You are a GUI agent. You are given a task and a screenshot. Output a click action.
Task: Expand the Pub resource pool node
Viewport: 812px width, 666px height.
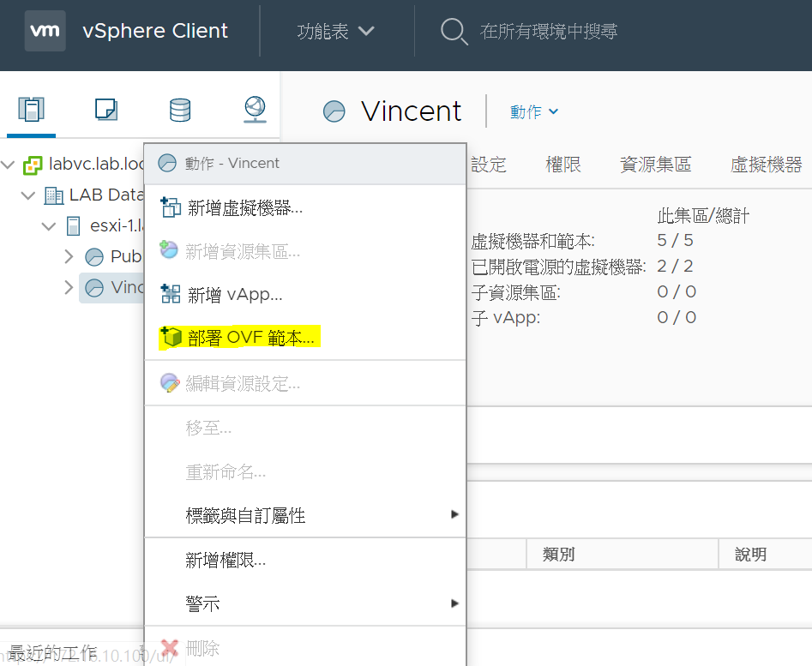coord(69,256)
